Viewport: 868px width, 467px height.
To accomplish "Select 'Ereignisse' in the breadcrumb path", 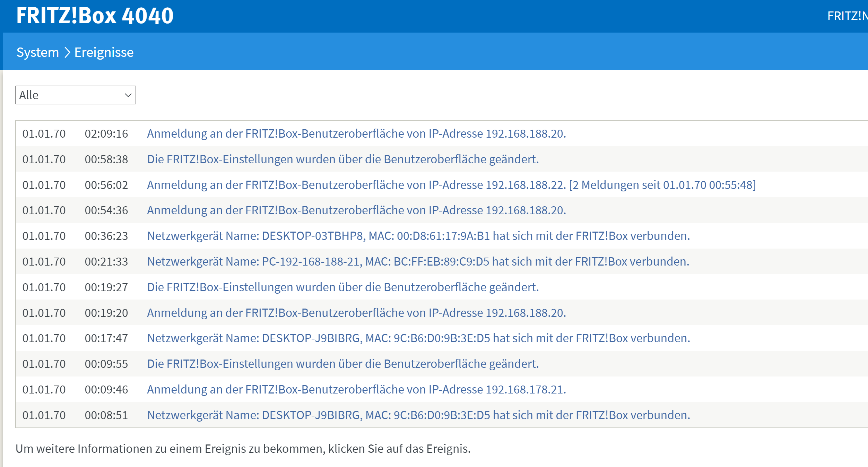I will pos(104,52).
